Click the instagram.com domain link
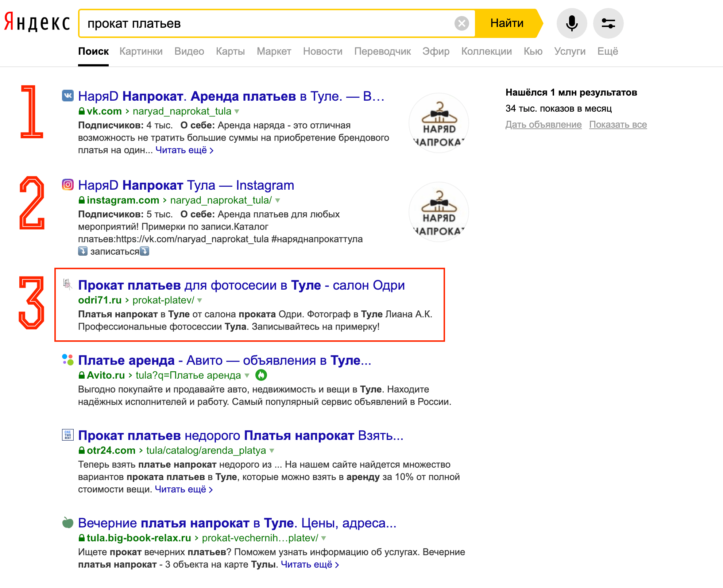 123,200
